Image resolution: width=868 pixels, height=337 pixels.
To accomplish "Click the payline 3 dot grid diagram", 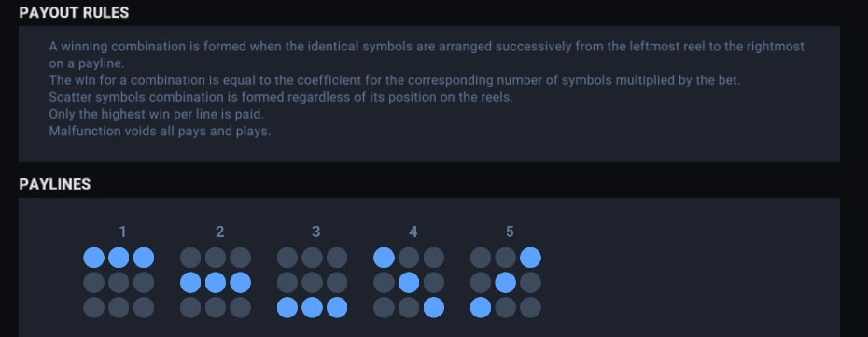I will pyautogui.click(x=313, y=282).
